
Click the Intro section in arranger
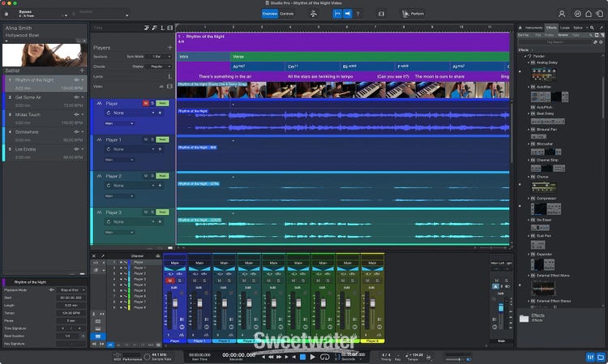click(203, 57)
